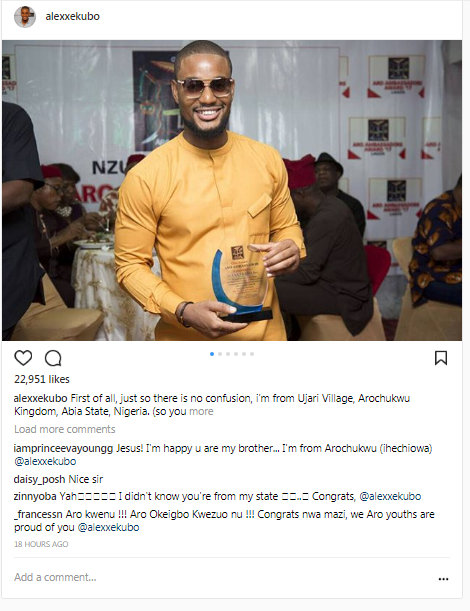
Task: Go to second carousel photo dot
Action: pyautogui.click(x=220, y=354)
